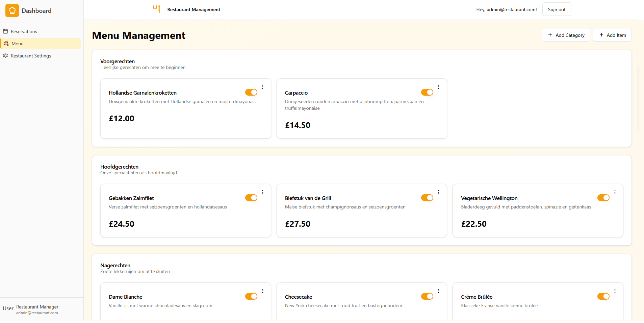Viewport: 644px width, 323px height.
Task: Click the kebab icon on Vegetarische Wellington card
Action: coord(615,192)
